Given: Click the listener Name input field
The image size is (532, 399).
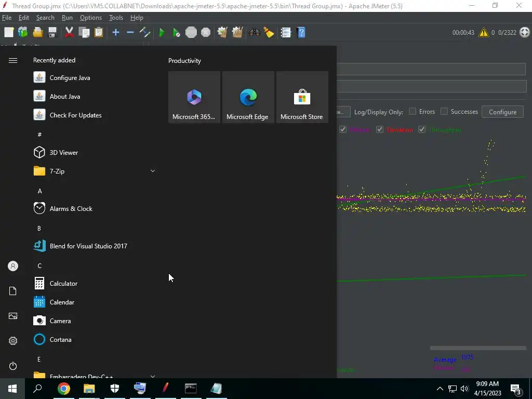Looking at the screenshot, I should click(x=431, y=69).
